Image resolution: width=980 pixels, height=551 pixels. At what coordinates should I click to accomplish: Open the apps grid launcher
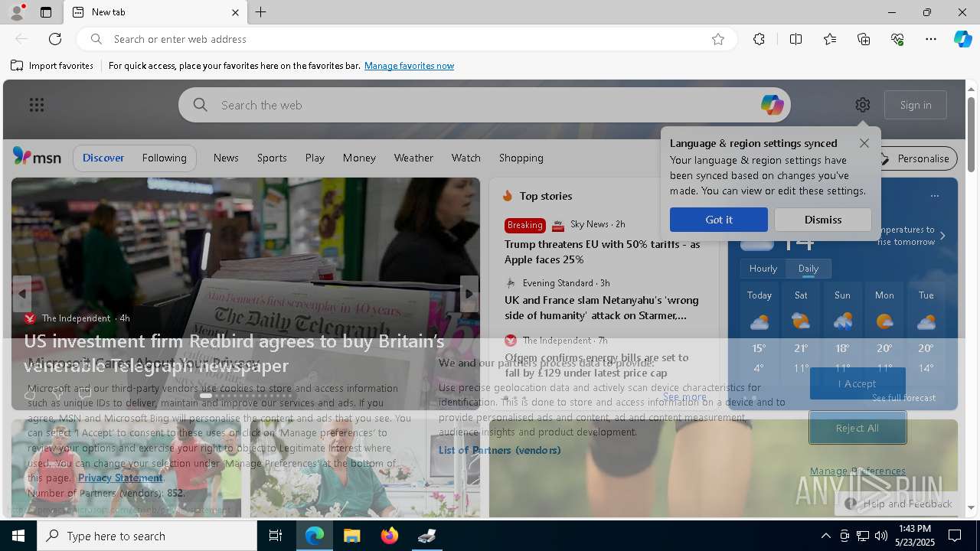(37, 105)
